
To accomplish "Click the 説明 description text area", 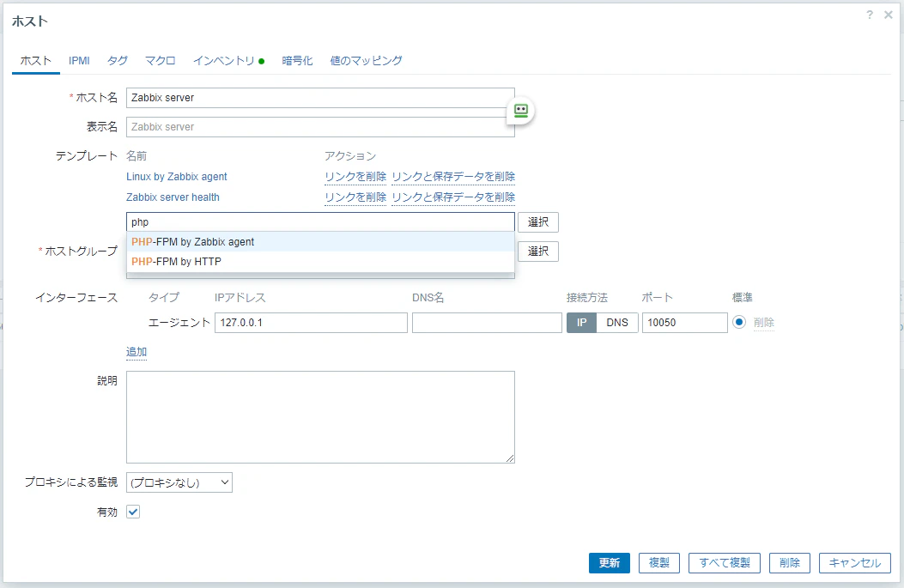I will point(320,417).
